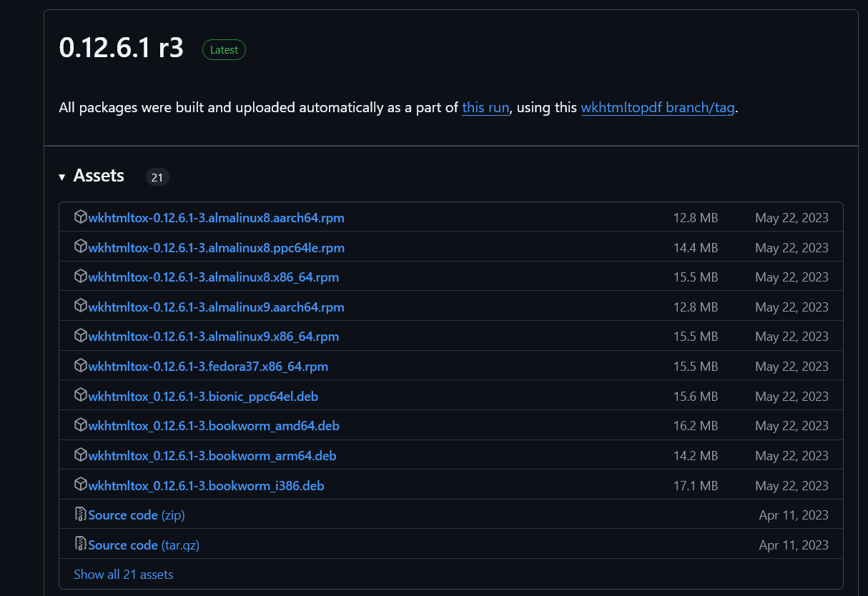868x596 pixels.
Task: Click the 12.8 MB size of almalinux8.aarch64.rpm
Action: [696, 218]
